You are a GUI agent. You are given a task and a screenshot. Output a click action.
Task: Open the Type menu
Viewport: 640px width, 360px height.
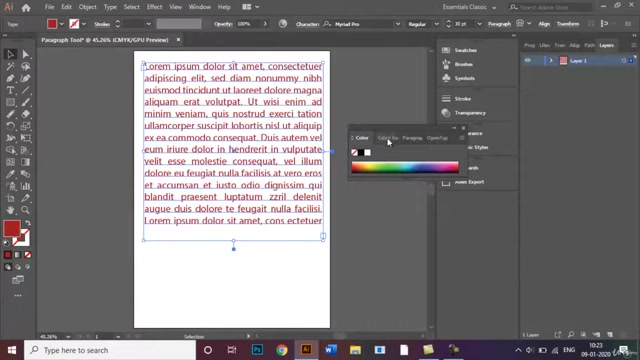point(110,7)
